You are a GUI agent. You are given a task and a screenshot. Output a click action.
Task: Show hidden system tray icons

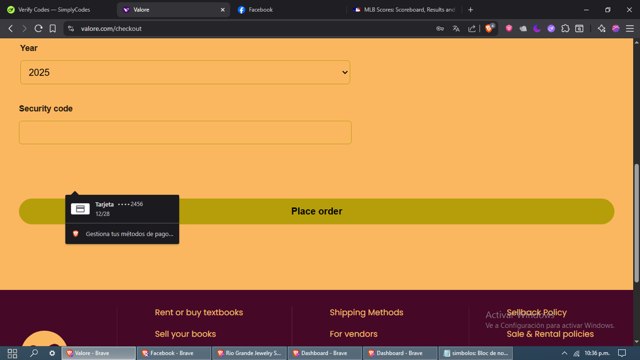564,353
